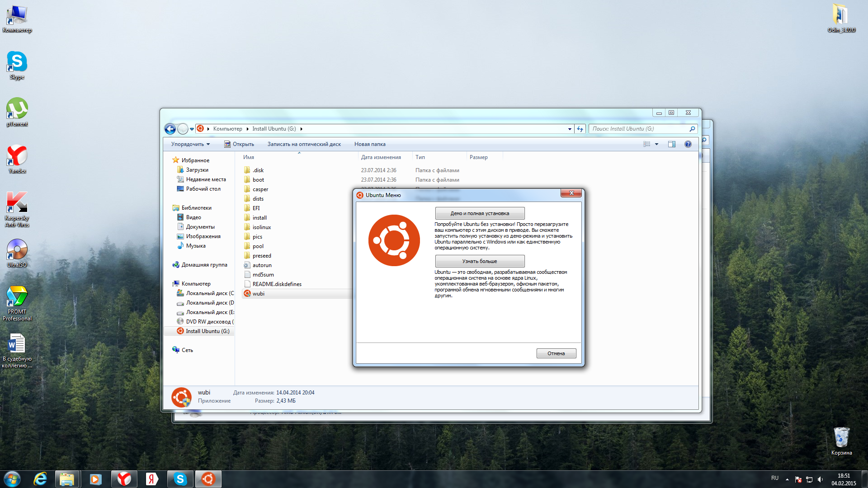Open Yandex browser from the taskbar
This screenshot has height=488, width=868.
(x=124, y=479)
